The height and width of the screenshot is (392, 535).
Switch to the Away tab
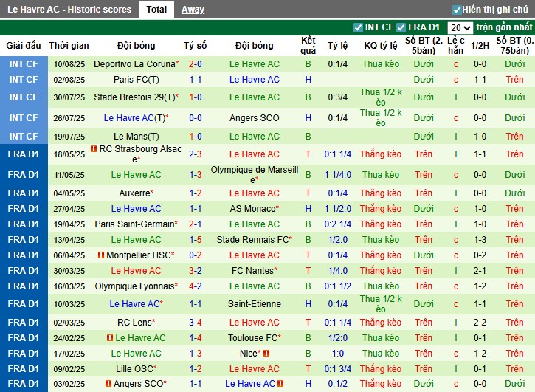[x=193, y=10]
